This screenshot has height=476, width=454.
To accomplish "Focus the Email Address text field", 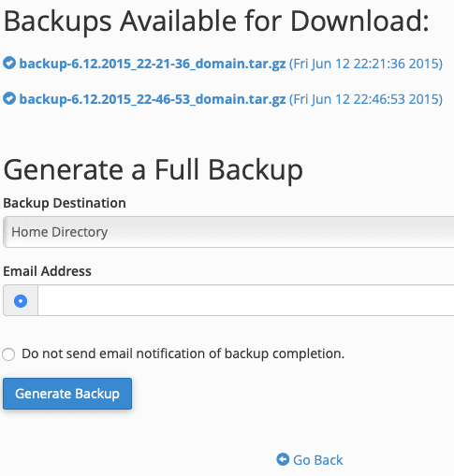I will 246,300.
